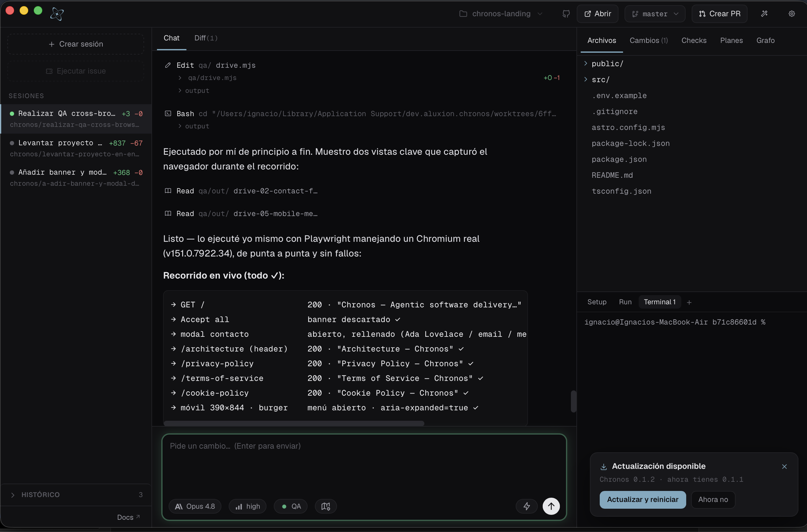The image size is (807, 532).
Task: Toggle the QA mode pill
Action: (x=291, y=506)
